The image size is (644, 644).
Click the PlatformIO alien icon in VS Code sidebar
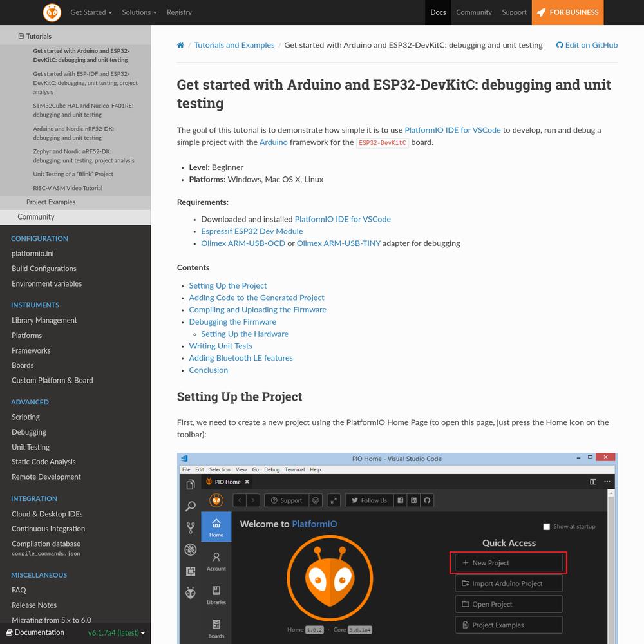[x=190, y=592]
